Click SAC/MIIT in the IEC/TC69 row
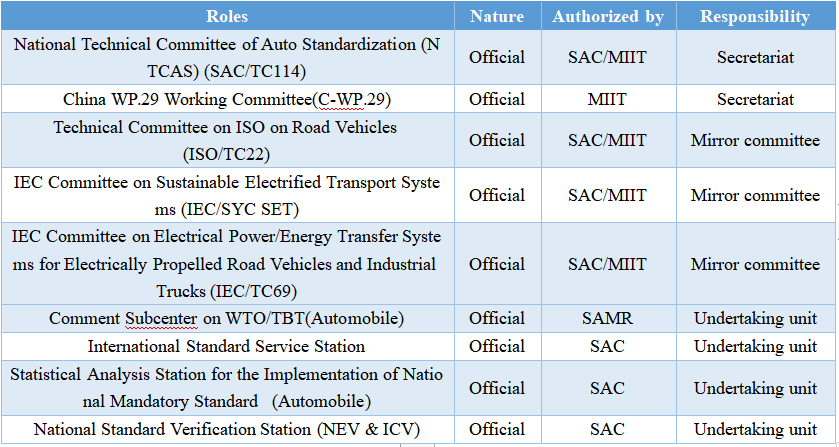Viewport: 839px width, 447px height. pos(608,264)
